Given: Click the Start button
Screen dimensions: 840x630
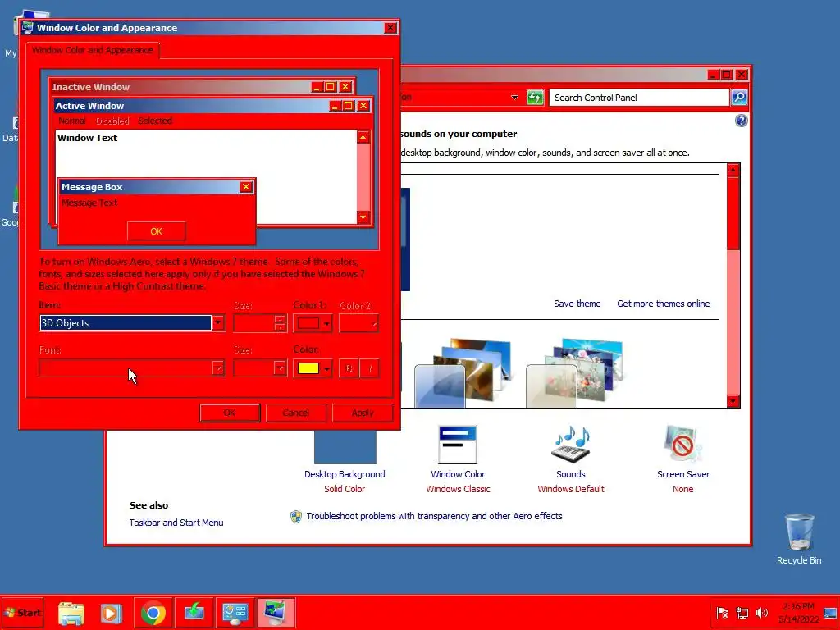Looking at the screenshot, I should 22,613.
